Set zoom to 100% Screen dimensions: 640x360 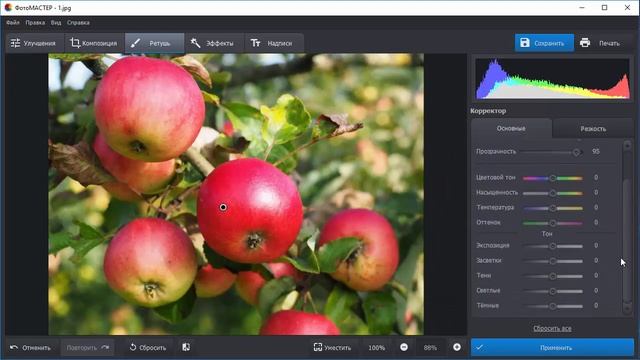coord(376,348)
